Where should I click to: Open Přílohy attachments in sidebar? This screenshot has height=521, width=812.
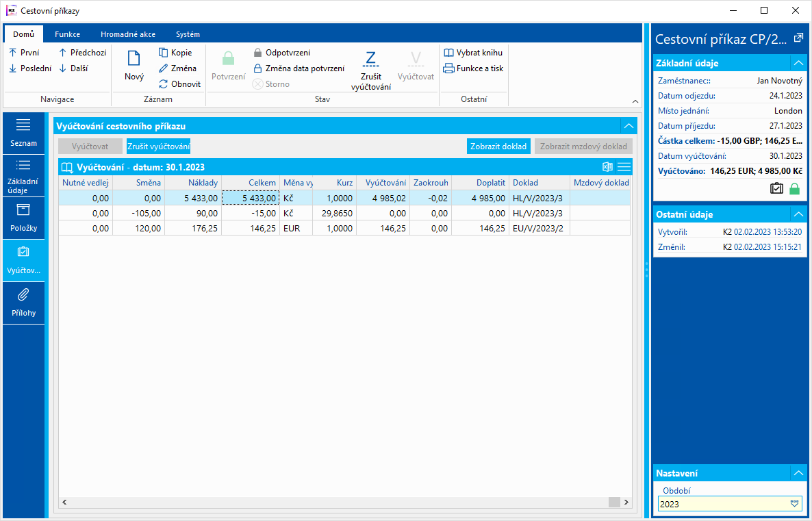[23, 302]
